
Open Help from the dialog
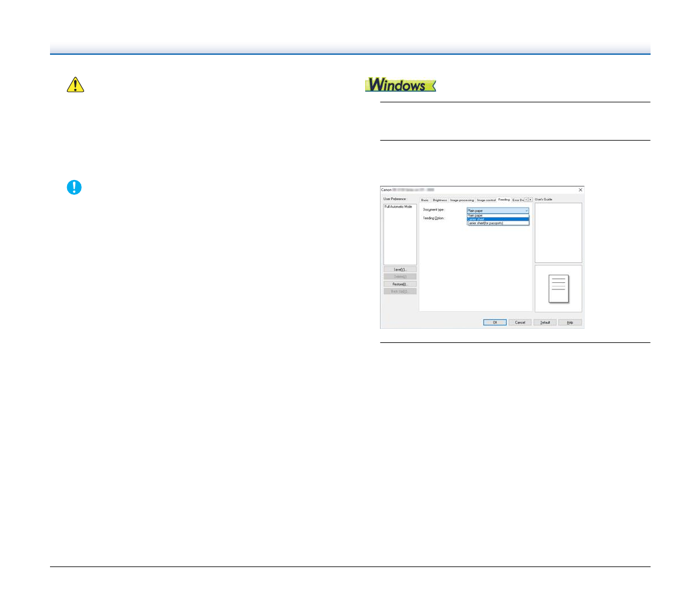coord(570,322)
